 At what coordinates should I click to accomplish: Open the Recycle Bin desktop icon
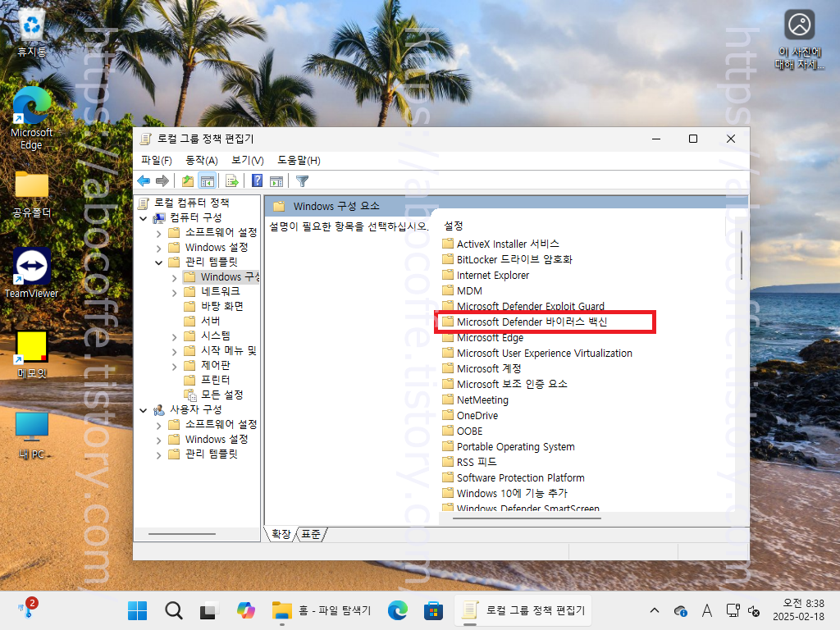[x=32, y=33]
